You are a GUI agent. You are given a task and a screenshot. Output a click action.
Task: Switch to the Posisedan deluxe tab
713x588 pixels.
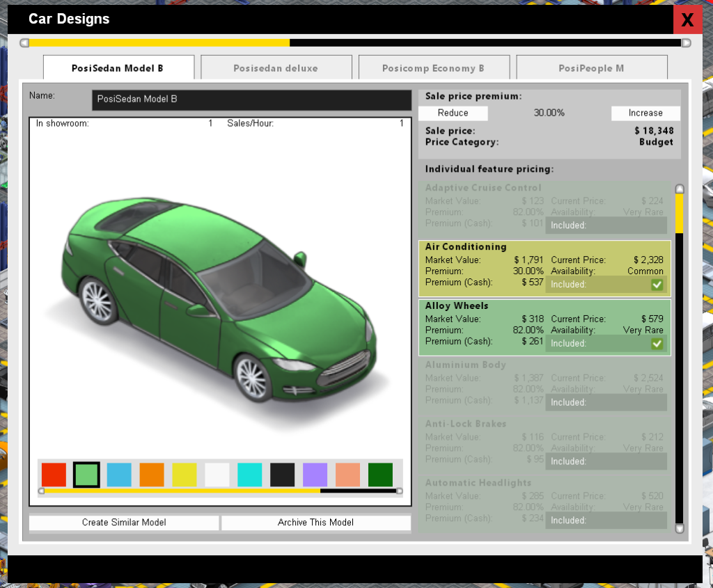pyautogui.click(x=276, y=67)
